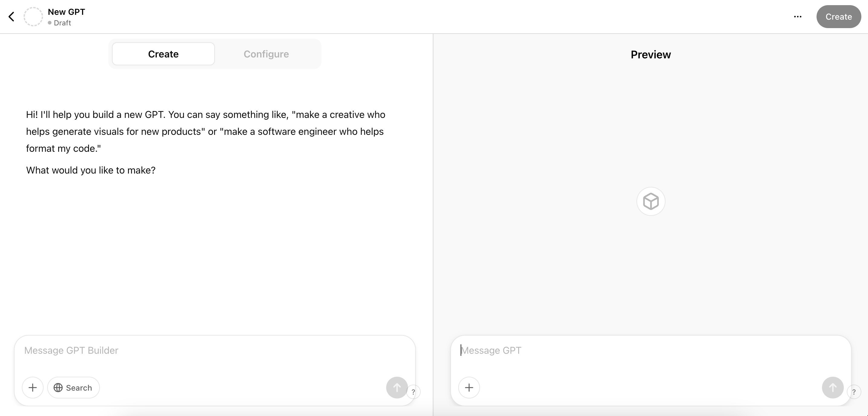868x416 pixels.
Task: Attach a file in GPT Builder chat
Action: click(33, 387)
